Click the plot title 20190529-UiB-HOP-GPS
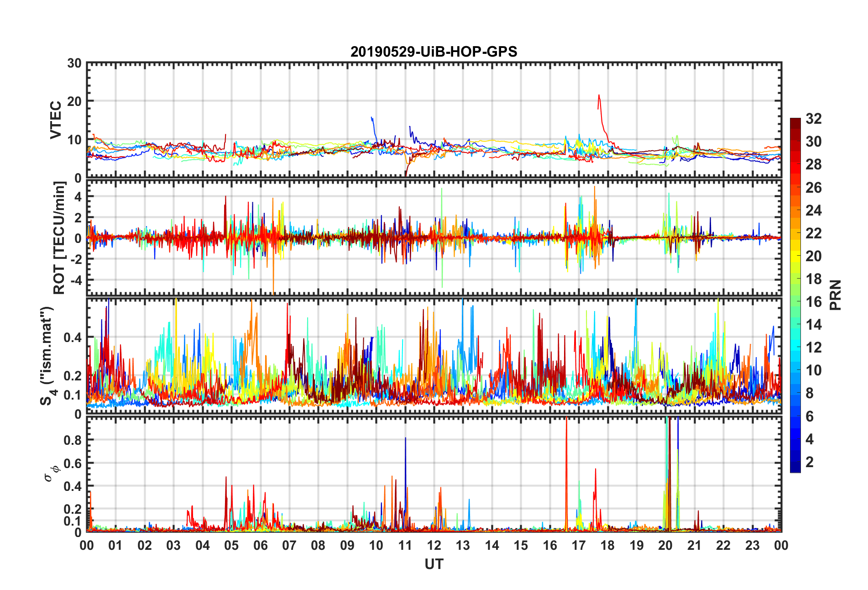This screenshot has width=868, height=590. click(434, 52)
